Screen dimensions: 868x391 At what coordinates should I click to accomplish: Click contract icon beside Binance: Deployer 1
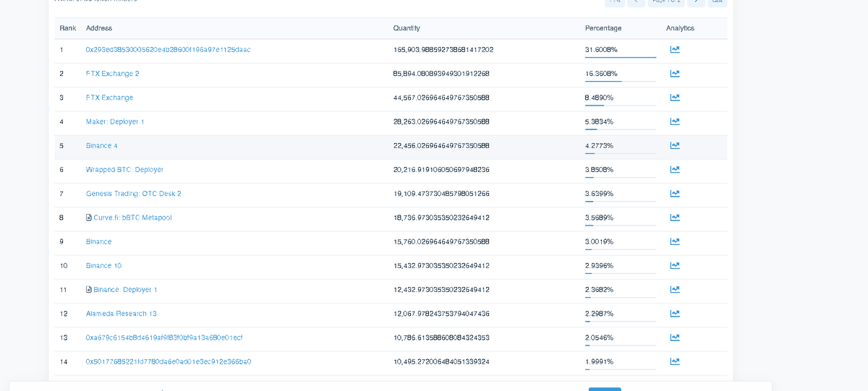[89, 290]
